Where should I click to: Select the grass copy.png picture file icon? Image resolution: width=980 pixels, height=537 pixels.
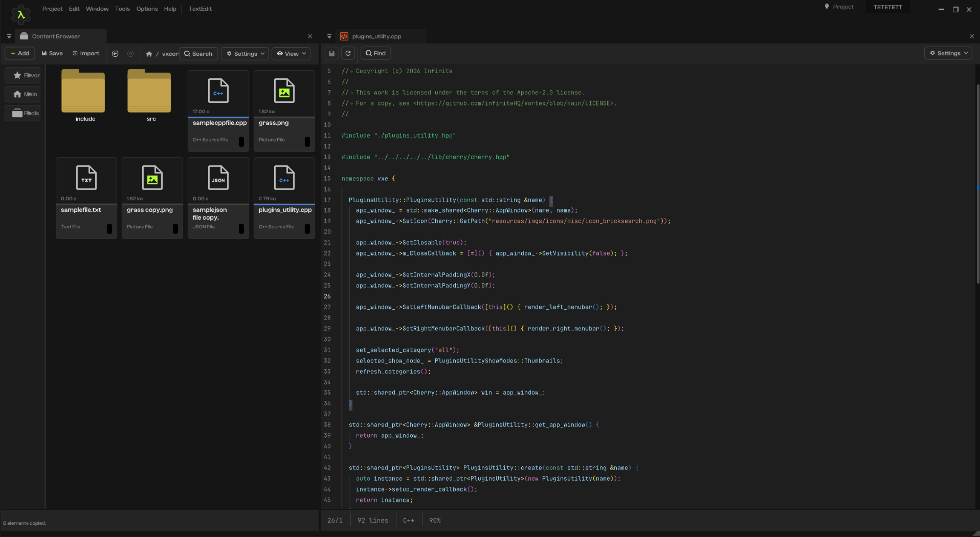(x=152, y=177)
